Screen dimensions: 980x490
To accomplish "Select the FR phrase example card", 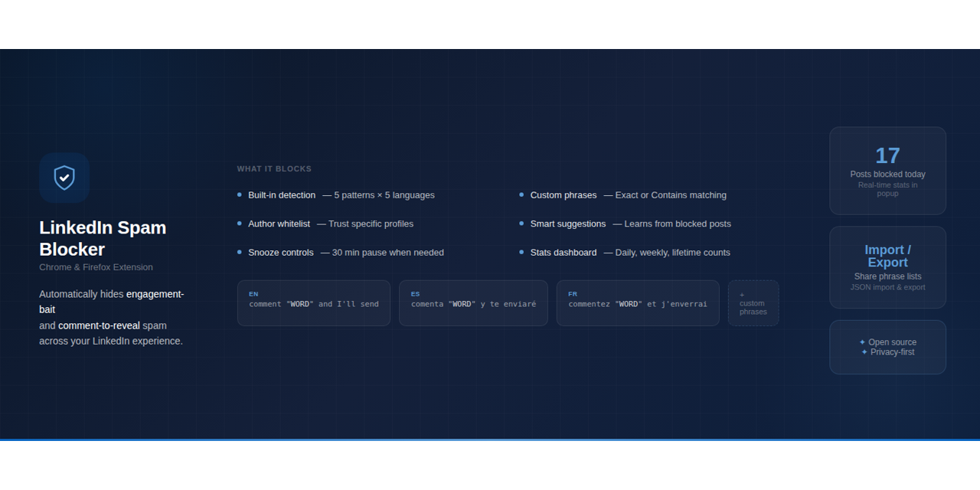I will click(x=638, y=303).
